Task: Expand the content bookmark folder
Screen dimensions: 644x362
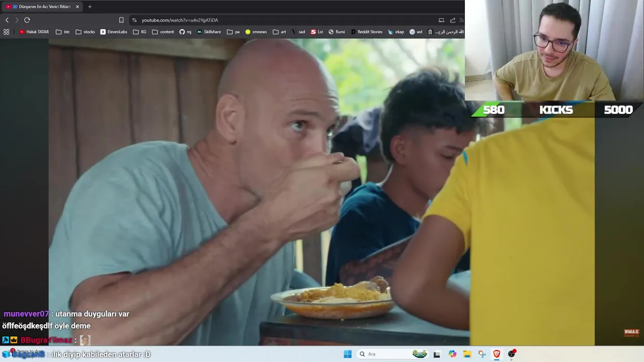Action: [163, 32]
